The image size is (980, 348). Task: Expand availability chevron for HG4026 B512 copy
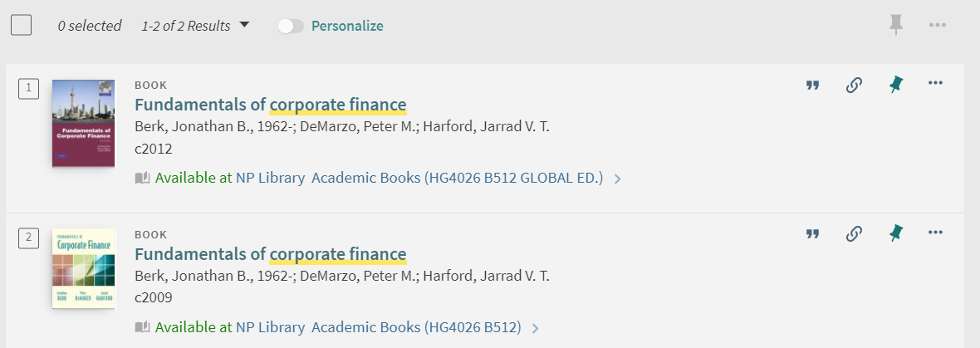tap(535, 328)
